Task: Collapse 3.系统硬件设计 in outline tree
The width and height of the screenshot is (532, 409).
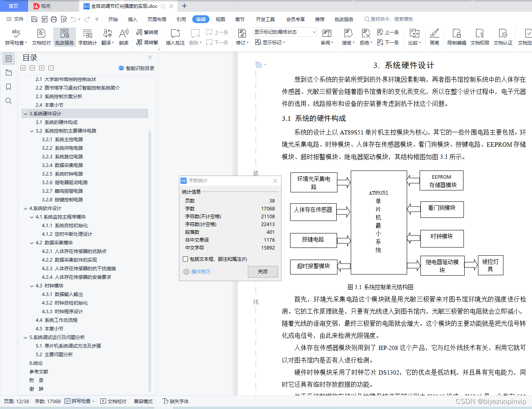Action: pos(25,114)
